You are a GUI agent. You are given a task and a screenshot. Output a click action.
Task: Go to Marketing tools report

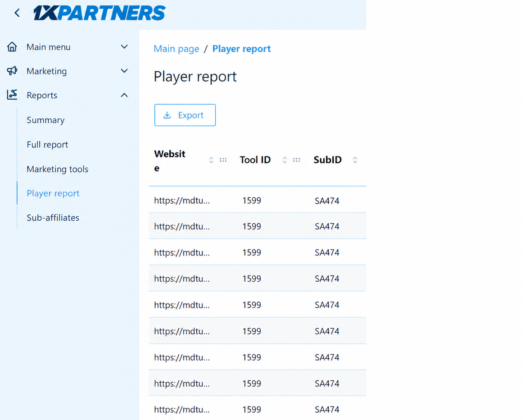(x=58, y=169)
